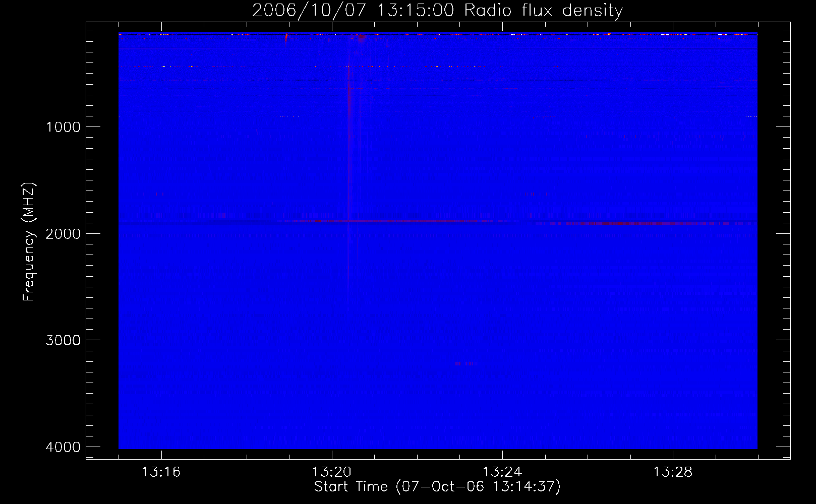Click the '3000' frequency tick label

63,340
